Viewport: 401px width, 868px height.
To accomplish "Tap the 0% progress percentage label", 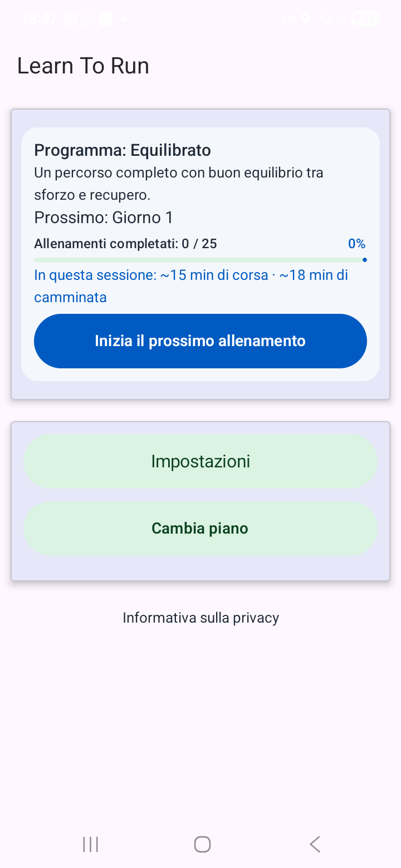I will (x=356, y=244).
